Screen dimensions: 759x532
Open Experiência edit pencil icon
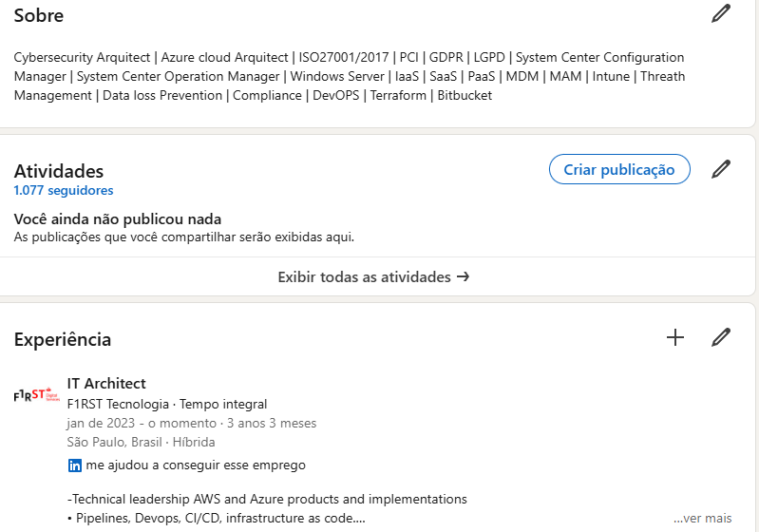(721, 337)
